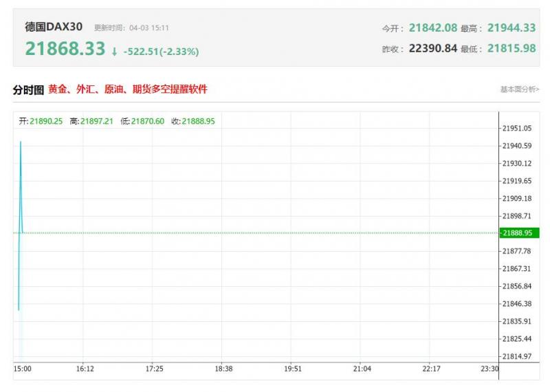
Task: Click the 21856.84 price axis label
Action: (x=517, y=286)
